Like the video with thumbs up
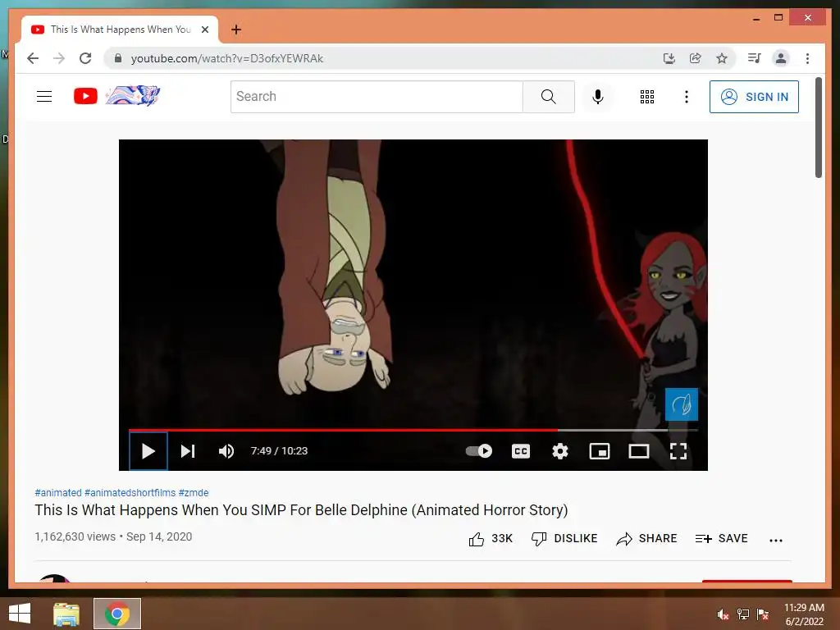The height and width of the screenshot is (630, 840). (491, 538)
